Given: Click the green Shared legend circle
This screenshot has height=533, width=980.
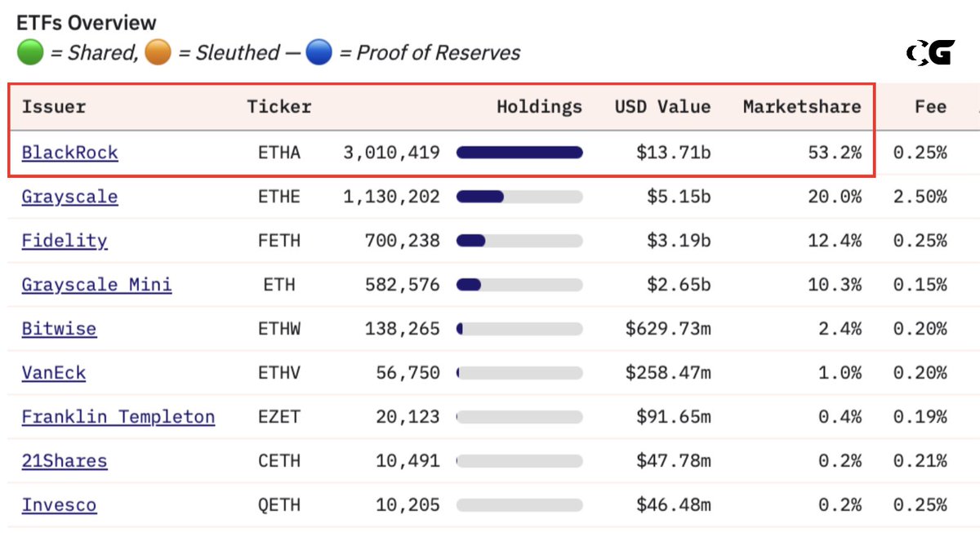Looking at the screenshot, I should pos(30,53).
